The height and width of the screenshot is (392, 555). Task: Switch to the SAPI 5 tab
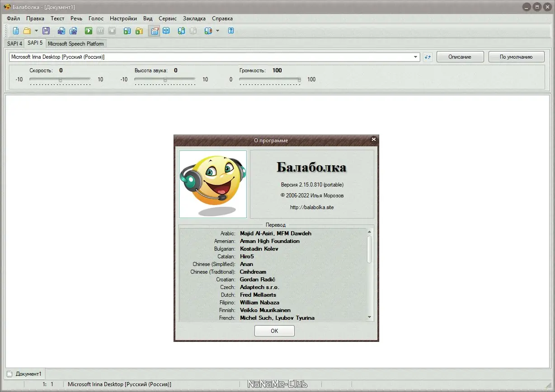tap(35, 43)
